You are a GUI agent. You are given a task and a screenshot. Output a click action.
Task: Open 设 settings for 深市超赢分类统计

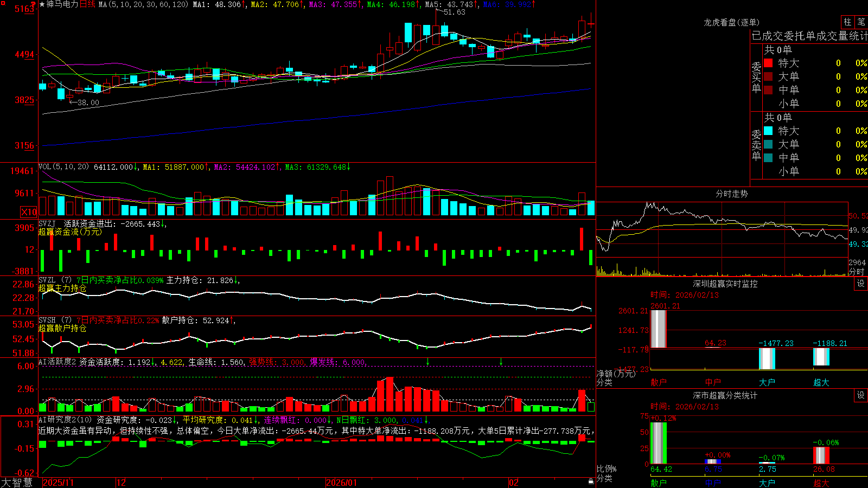[x=861, y=395]
